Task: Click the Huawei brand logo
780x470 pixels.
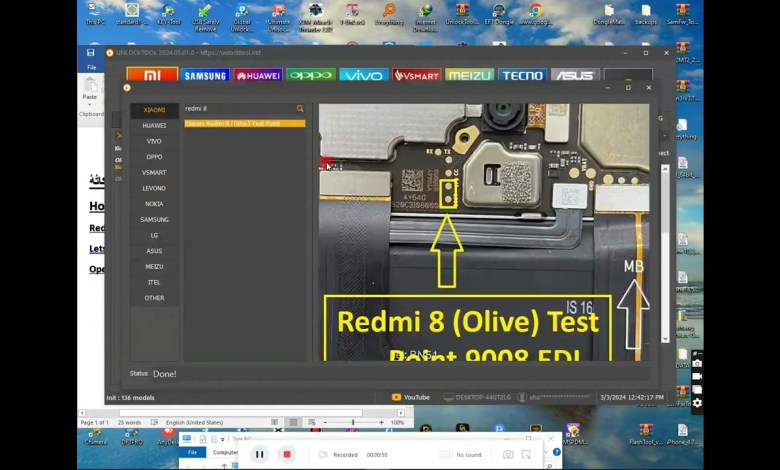Action: pos(258,75)
